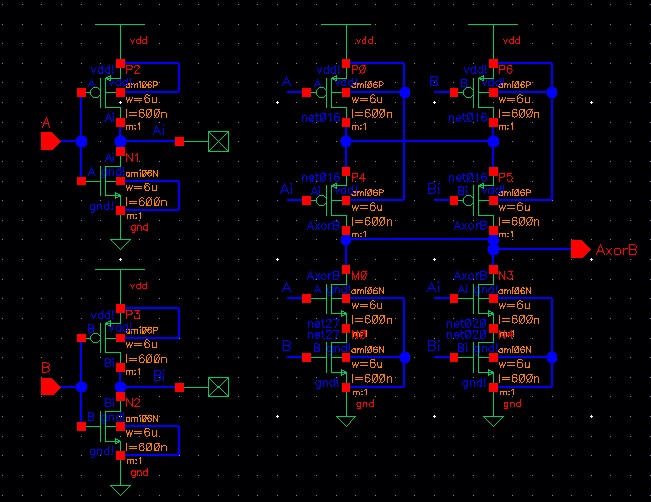This screenshot has width=651, height=502.
Task: Click the Ai gate wire label left of N3
Action: pos(433,287)
